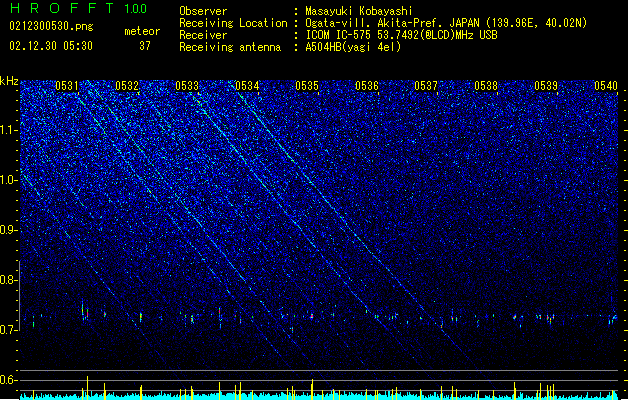The height and width of the screenshot is (400, 629).
Task: Click the name Masayuki Kobayashi
Action: (x=359, y=11)
